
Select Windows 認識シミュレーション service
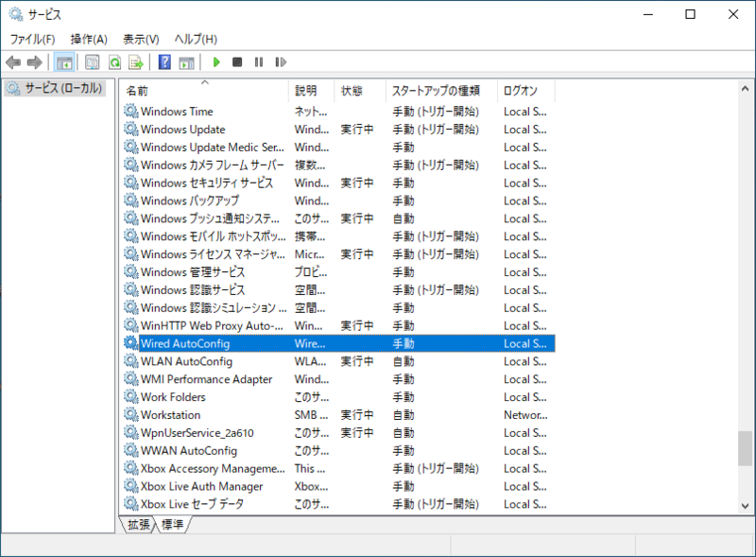(214, 307)
